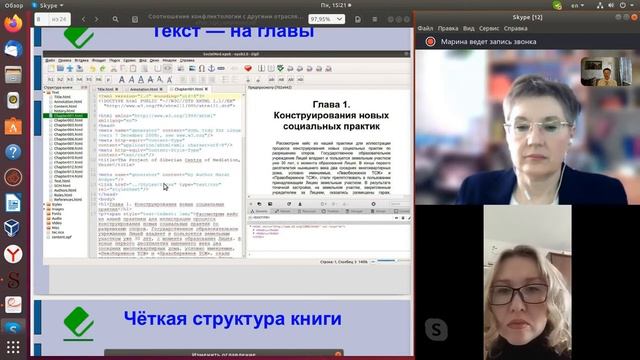This screenshot has width=640, height=360.
Task: Open Rhythmbox from the dock
Action: [13, 100]
